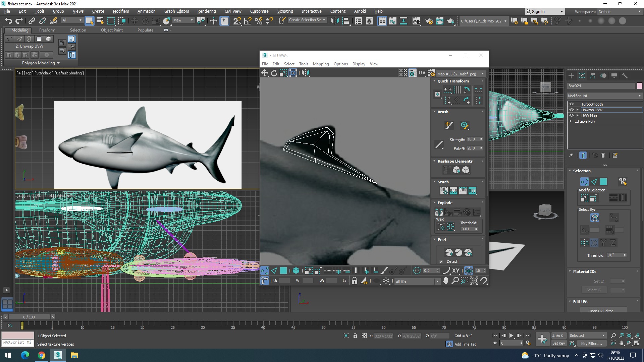Switch to the Object Paint ribbon tab
Image resolution: width=644 pixels, height=362 pixels.
click(112, 30)
